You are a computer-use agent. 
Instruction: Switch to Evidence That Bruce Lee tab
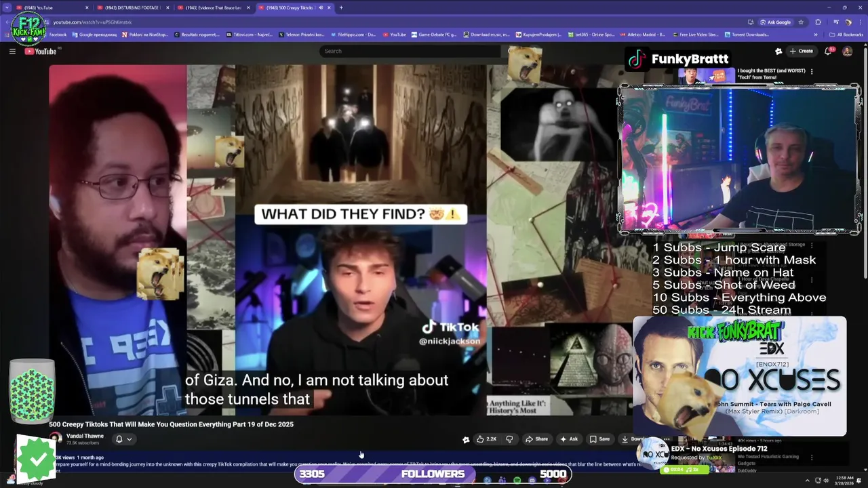pos(212,7)
